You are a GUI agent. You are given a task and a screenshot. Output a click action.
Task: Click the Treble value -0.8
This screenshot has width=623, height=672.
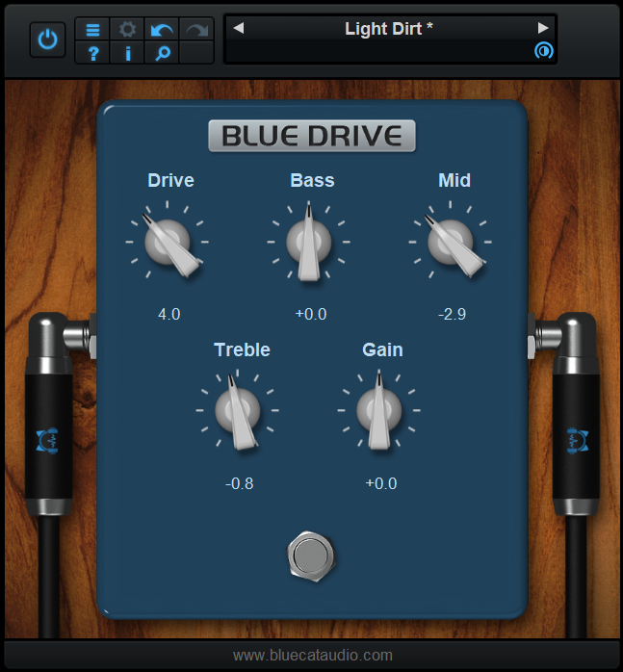coord(239,483)
